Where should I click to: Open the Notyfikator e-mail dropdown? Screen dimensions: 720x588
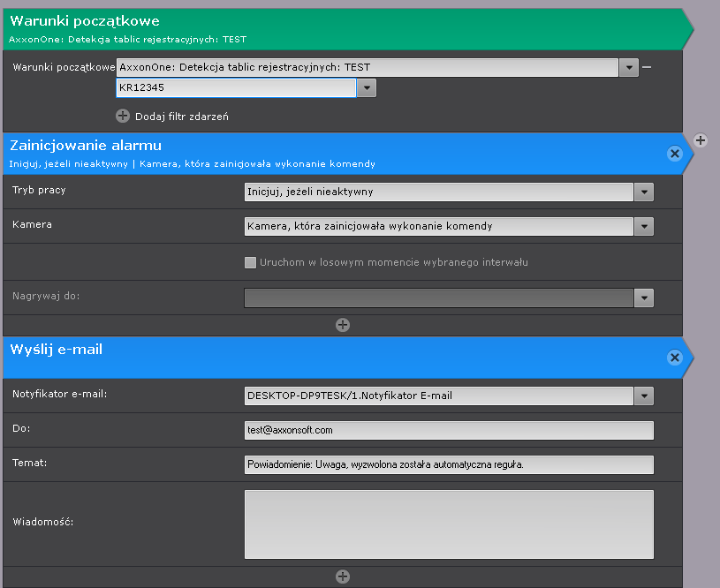[644, 396]
